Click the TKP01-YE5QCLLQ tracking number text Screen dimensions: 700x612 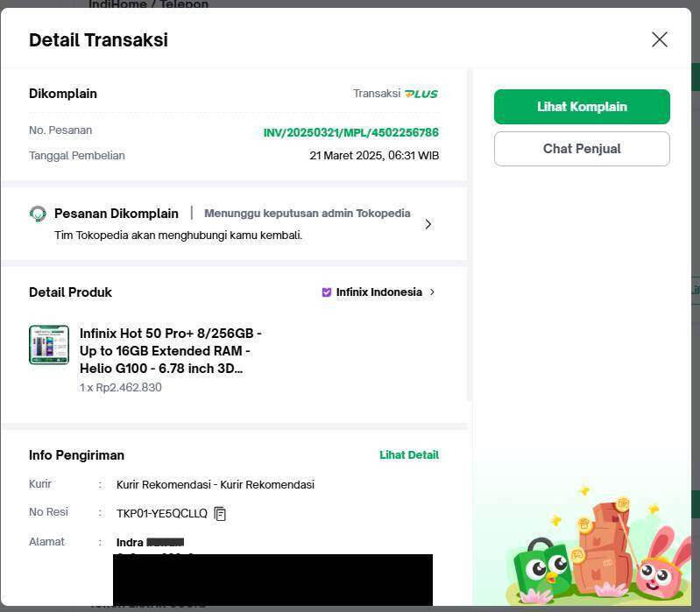(x=161, y=513)
